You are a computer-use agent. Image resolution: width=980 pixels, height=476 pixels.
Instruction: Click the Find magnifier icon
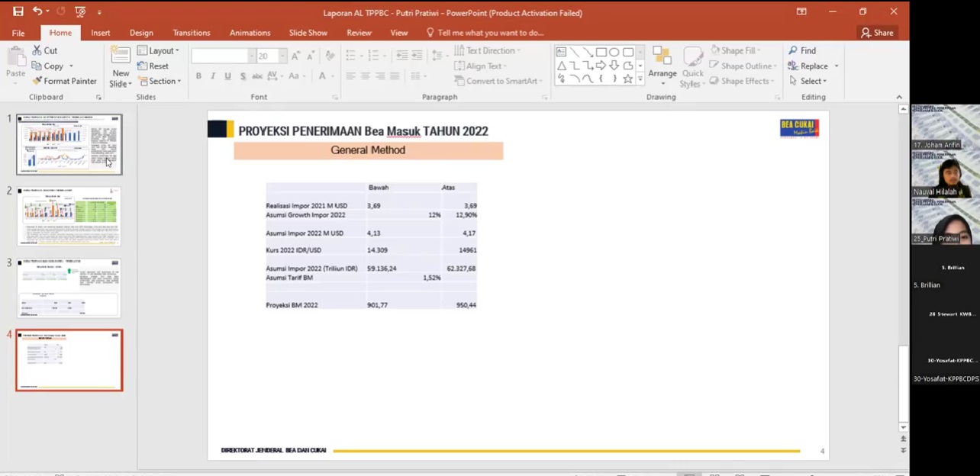tap(793, 50)
